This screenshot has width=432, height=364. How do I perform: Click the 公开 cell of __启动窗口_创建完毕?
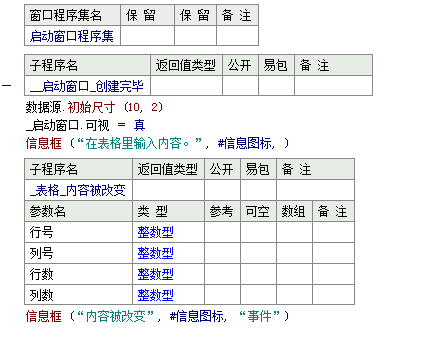(241, 86)
